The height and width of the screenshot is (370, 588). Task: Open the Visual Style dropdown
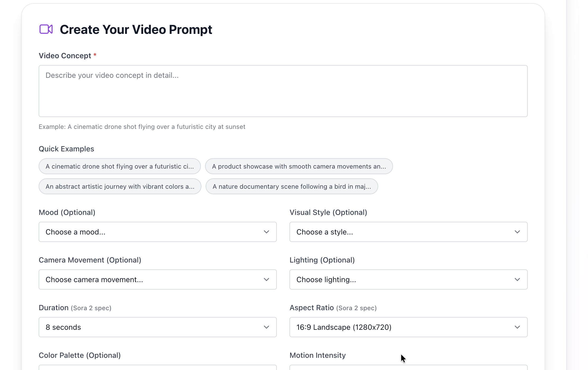408,232
